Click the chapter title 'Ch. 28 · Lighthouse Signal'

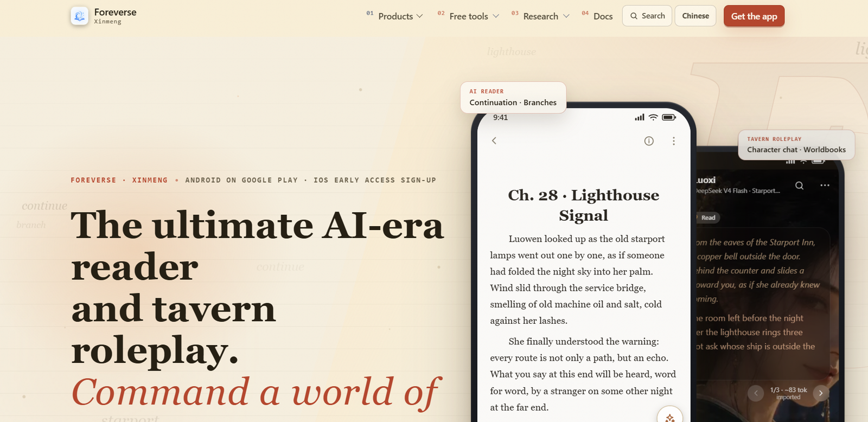(584, 205)
